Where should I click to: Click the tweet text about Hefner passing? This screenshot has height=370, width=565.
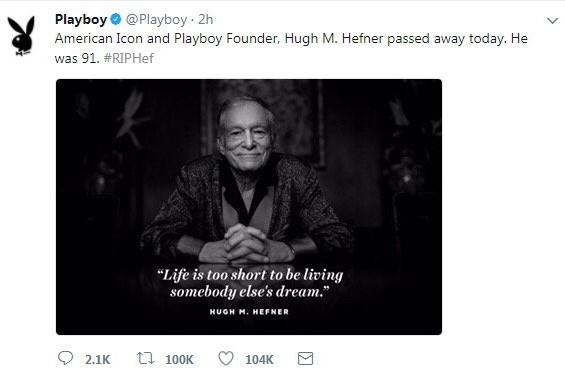pos(291,48)
